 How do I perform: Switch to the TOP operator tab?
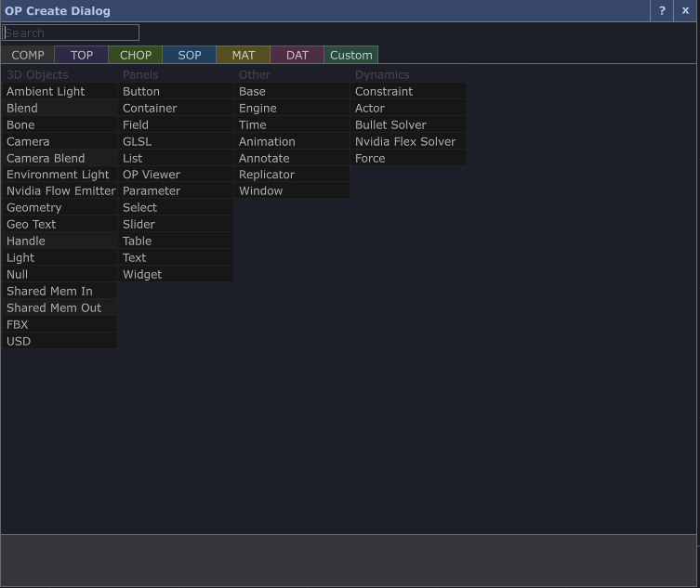pyautogui.click(x=82, y=55)
